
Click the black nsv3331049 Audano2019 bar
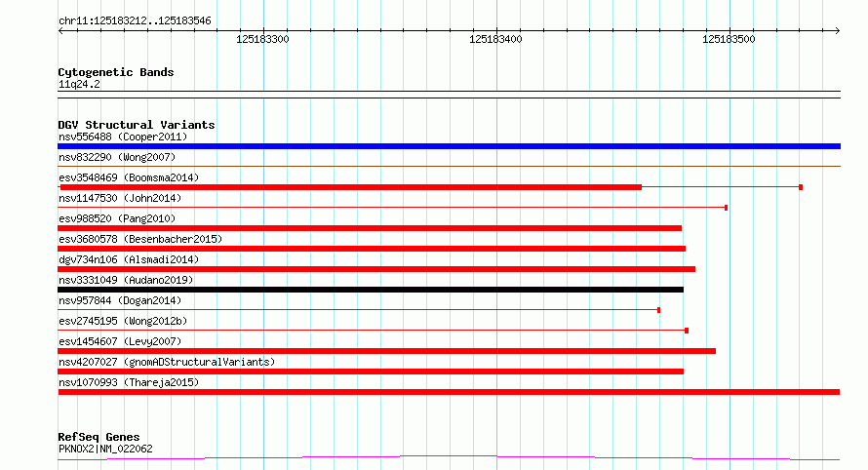[371, 290]
